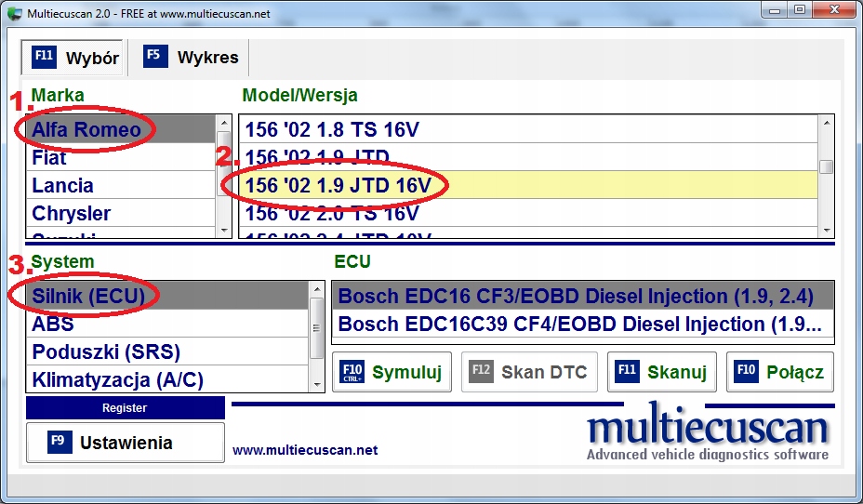Choose ABS in the System list
This screenshot has width=863, height=504.
pyautogui.click(x=167, y=325)
